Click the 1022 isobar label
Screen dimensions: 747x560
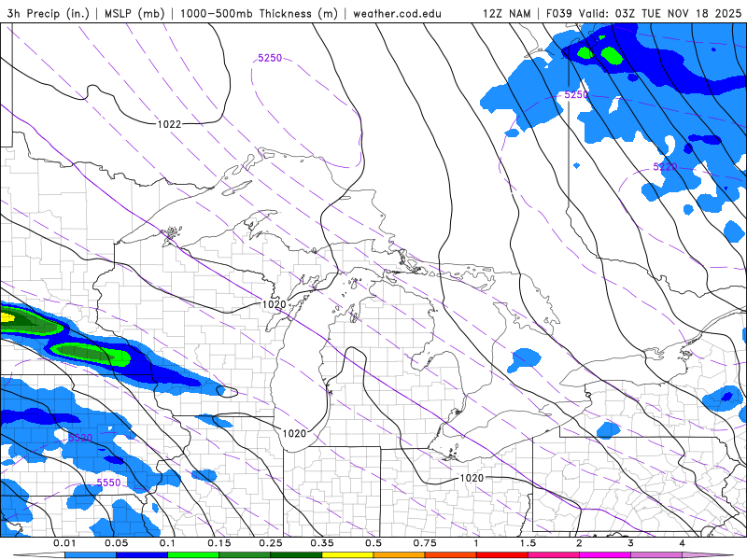pos(170,124)
